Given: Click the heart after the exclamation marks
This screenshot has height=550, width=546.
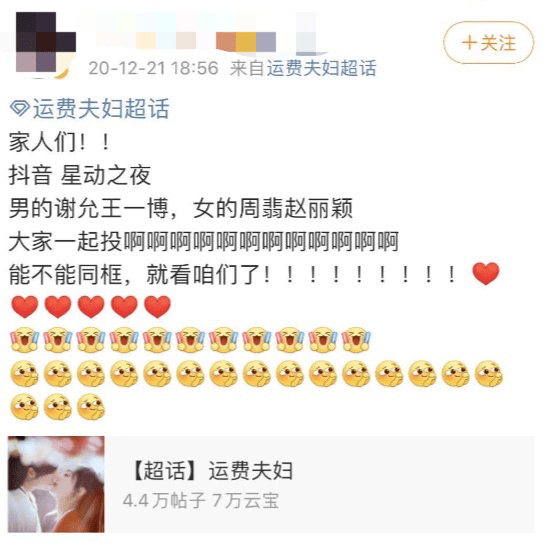Looking at the screenshot, I should pyautogui.click(x=486, y=274).
